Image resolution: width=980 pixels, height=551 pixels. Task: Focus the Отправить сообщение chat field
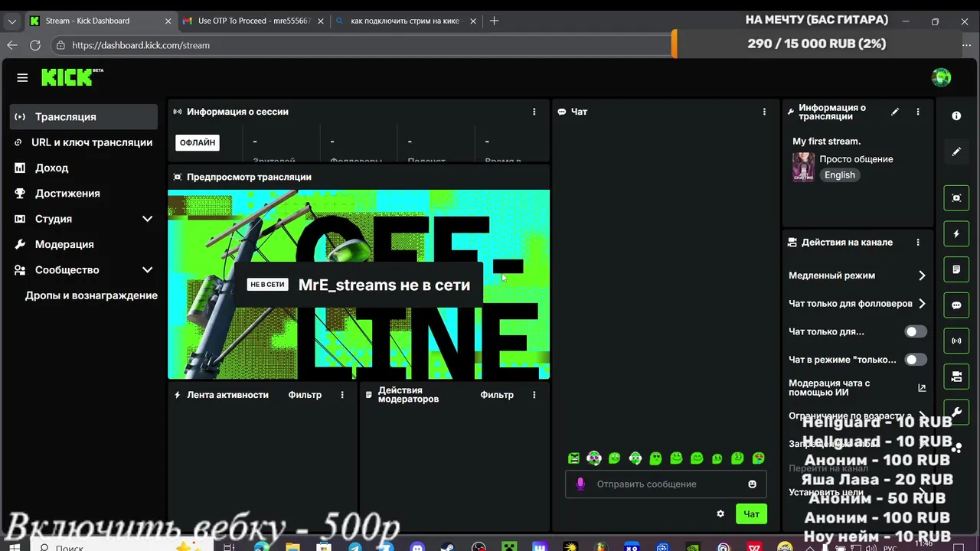click(x=666, y=484)
